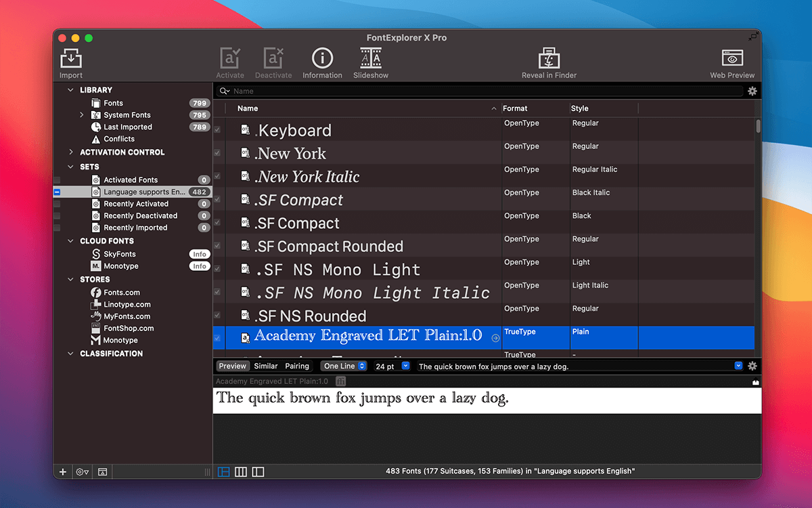This screenshot has width=812, height=508.
Task: Select the Recently Activated set
Action: coord(136,204)
